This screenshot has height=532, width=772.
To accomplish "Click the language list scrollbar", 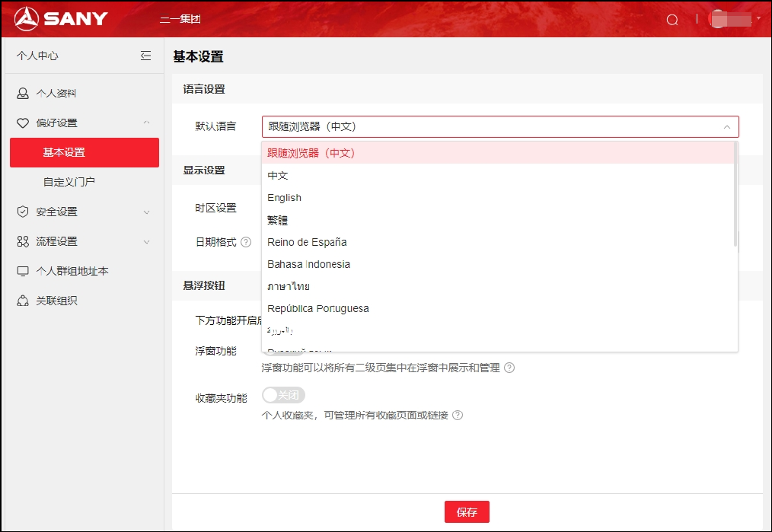I will (x=735, y=194).
